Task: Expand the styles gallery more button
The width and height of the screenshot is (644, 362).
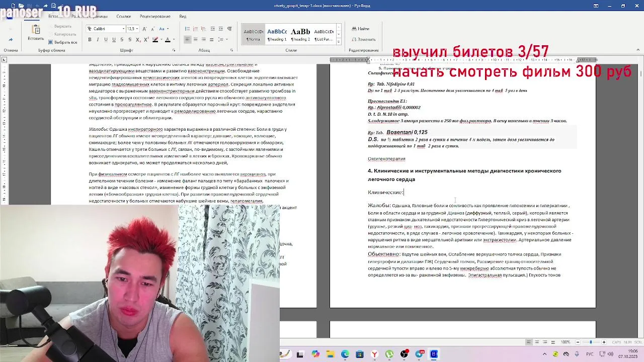Action: tap(339, 42)
